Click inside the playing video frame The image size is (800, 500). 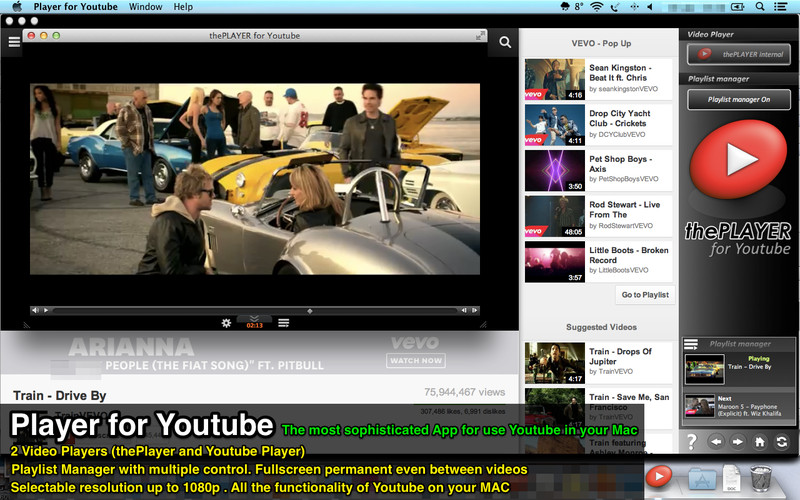click(x=255, y=179)
